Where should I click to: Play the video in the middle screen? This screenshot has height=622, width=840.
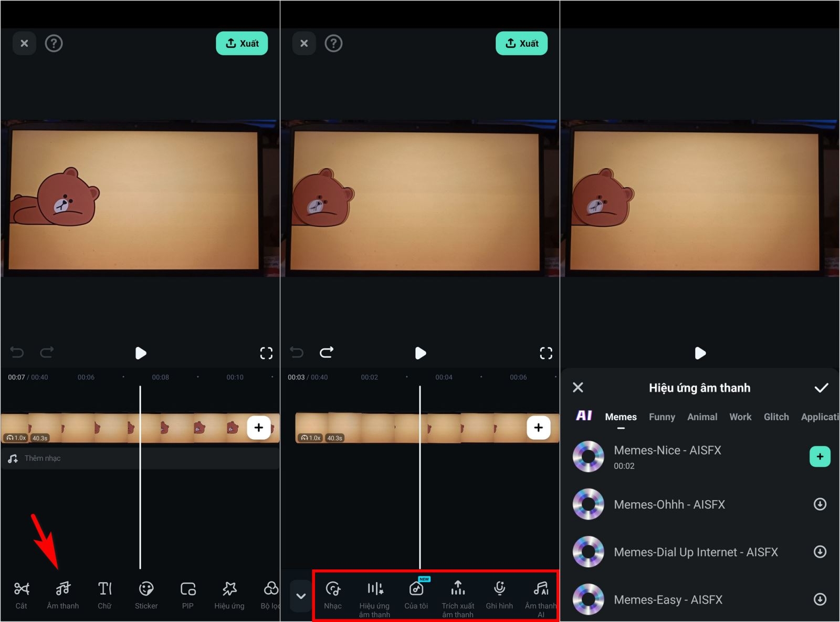pyautogui.click(x=420, y=353)
